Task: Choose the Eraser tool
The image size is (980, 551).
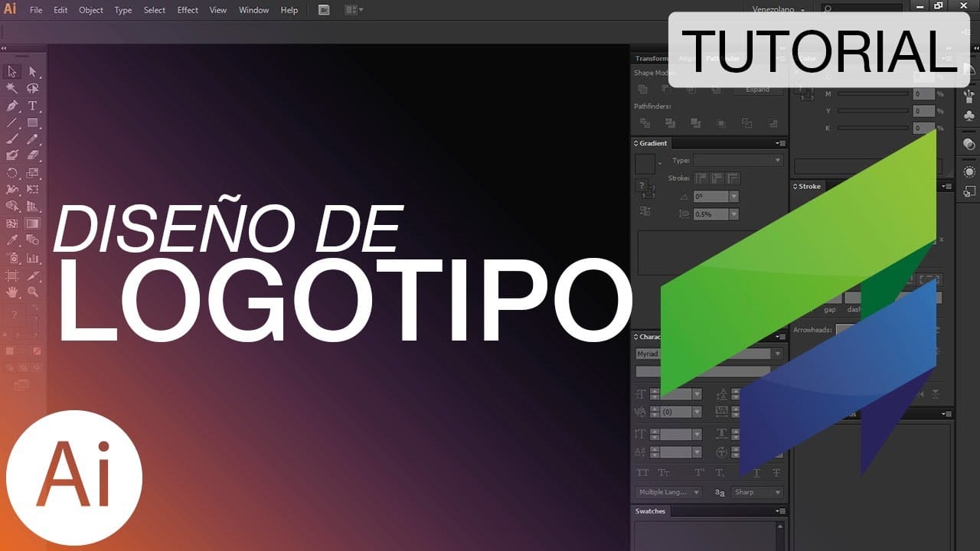Action: coord(33,155)
